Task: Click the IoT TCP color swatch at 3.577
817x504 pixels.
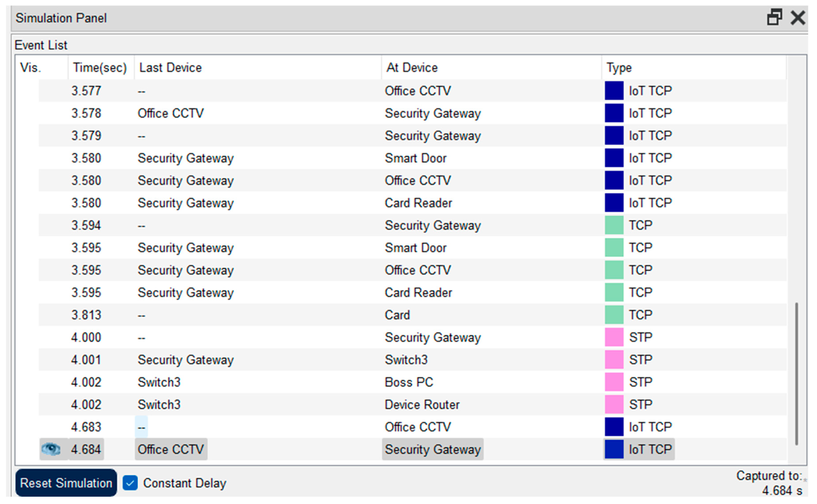Action: (614, 91)
